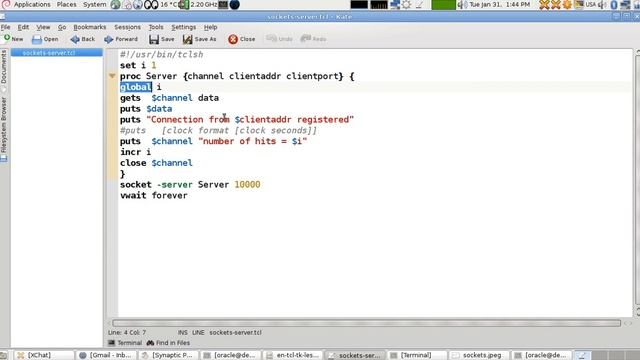The width and height of the screenshot is (640, 360).
Task: Click the vwait forever line
Action: click(153, 196)
